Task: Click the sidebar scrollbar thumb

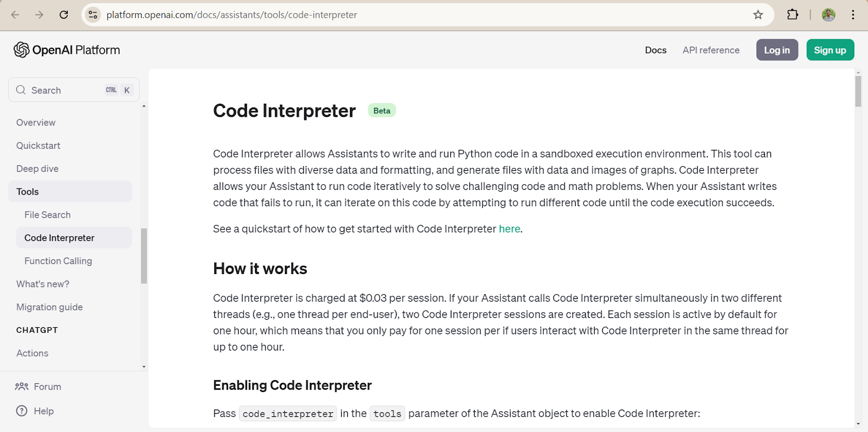Action: pyautogui.click(x=144, y=256)
